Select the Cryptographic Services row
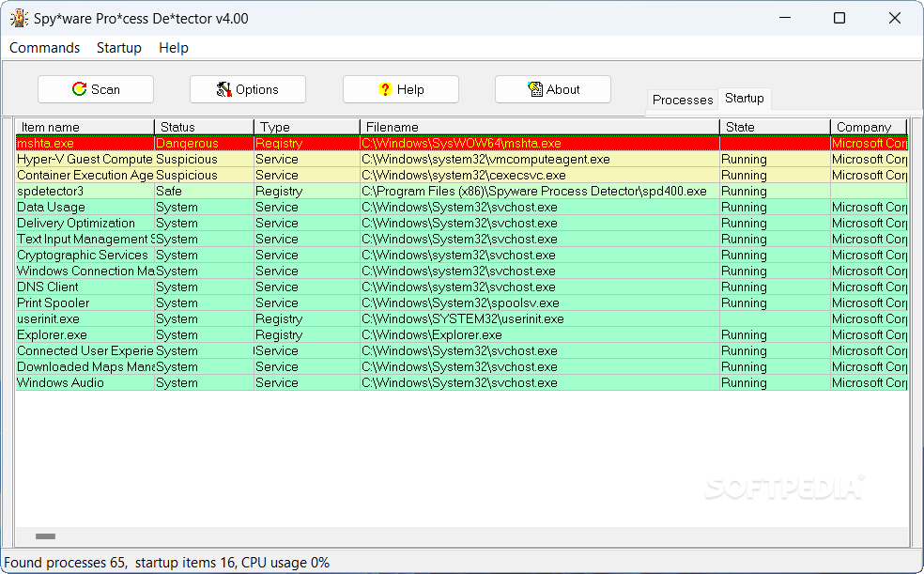924x574 pixels. click(461, 255)
